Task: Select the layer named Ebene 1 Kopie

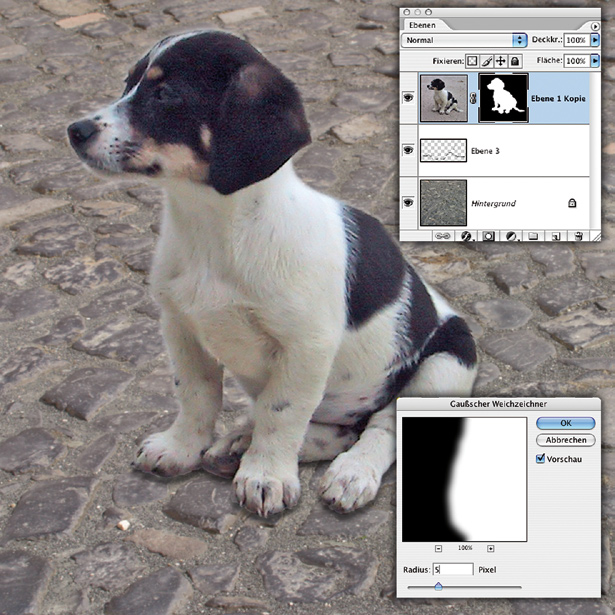Action: (x=558, y=99)
